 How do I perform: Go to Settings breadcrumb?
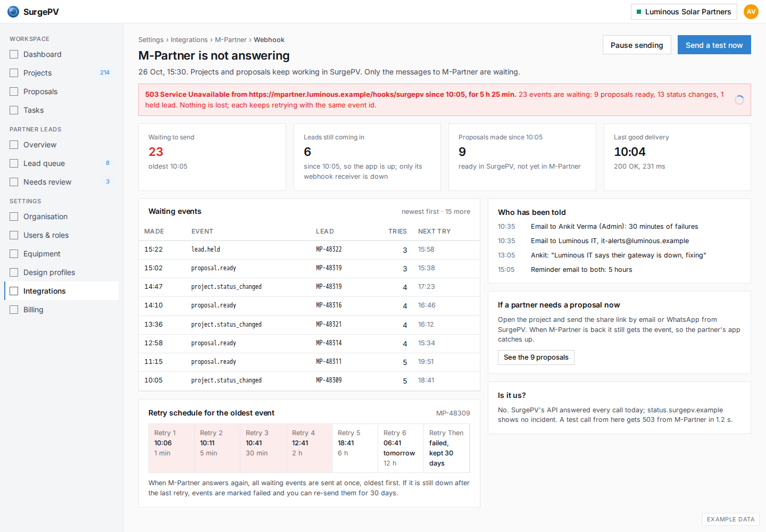tap(151, 40)
